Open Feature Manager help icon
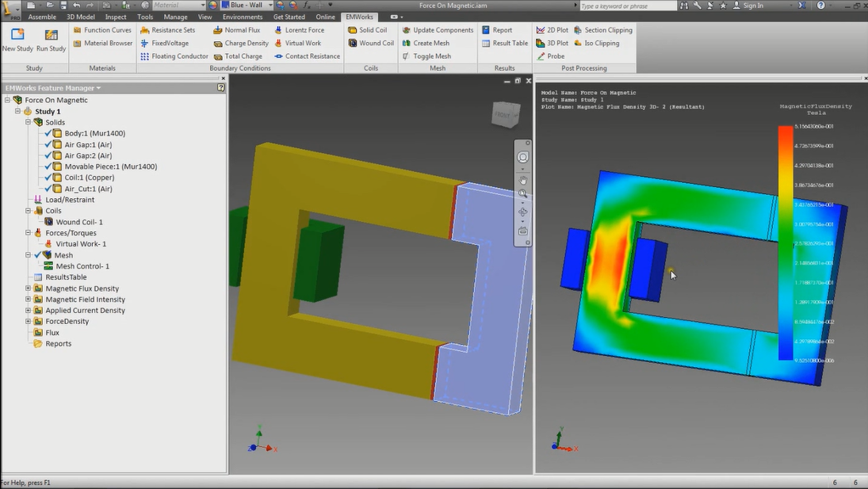Image resolution: width=868 pixels, height=489 pixels. tap(221, 88)
